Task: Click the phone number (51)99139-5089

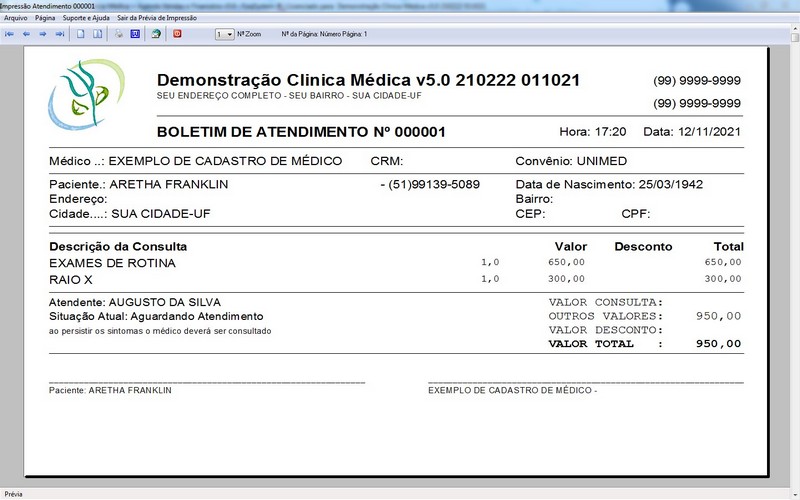Action: pyautogui.click(x=434, y=184)
